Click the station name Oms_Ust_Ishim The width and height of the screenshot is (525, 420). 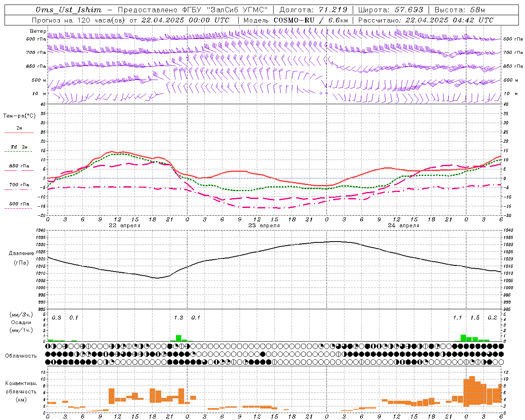click(x=68, y=10)
